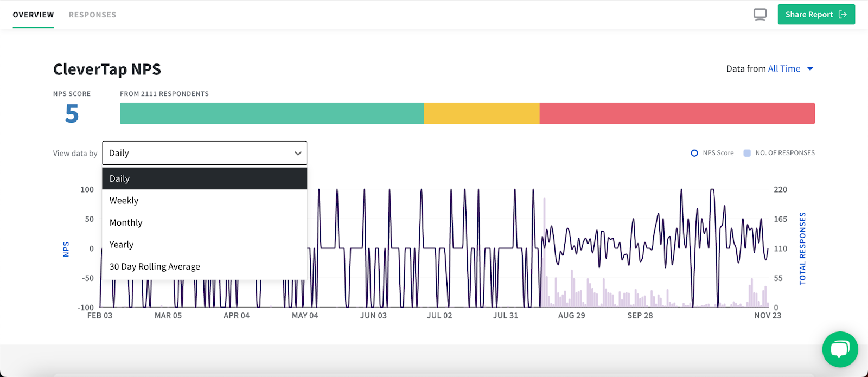The width and height of the screenshot is (868, 377).
Task: Toggle the No. of Responses legend square
Action: coord(747,153)
